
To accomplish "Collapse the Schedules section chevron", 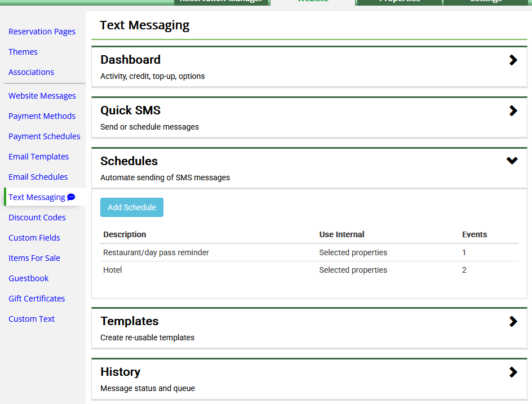I will (512, 161).
